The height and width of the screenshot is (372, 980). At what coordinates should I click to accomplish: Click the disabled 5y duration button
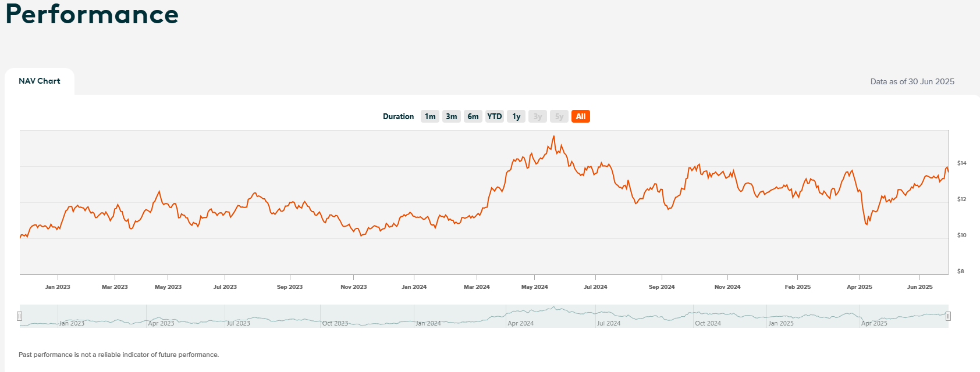[x=559, y=116]
